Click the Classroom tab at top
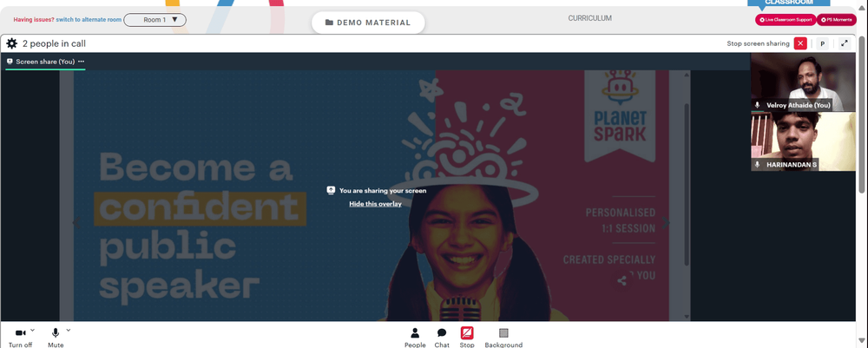The width and height of the screenshot is (868, 348). [789, 3]
